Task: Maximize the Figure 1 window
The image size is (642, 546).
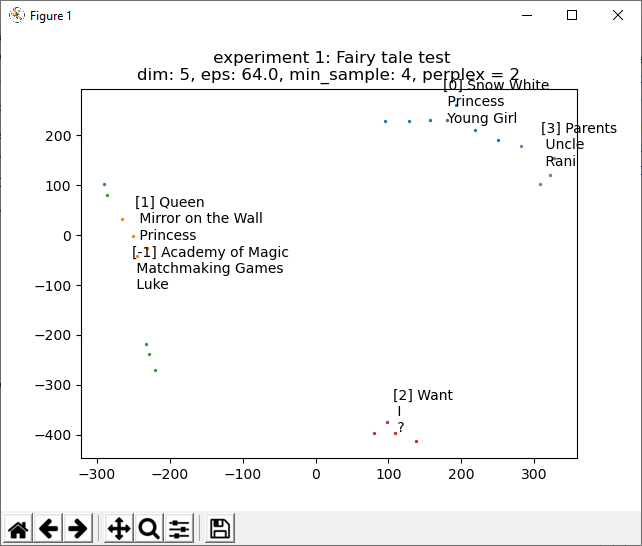Action: tap(572, 15)
